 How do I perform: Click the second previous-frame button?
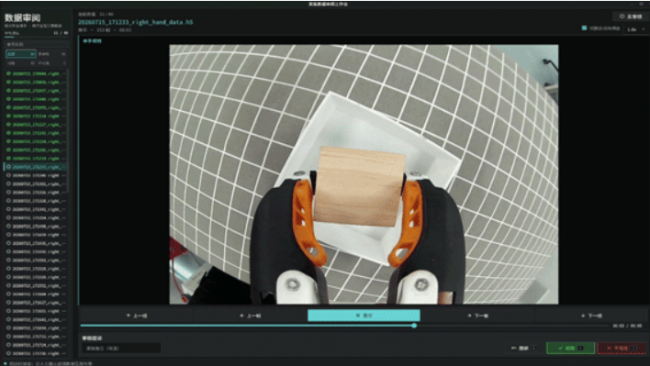coord(250,315)
